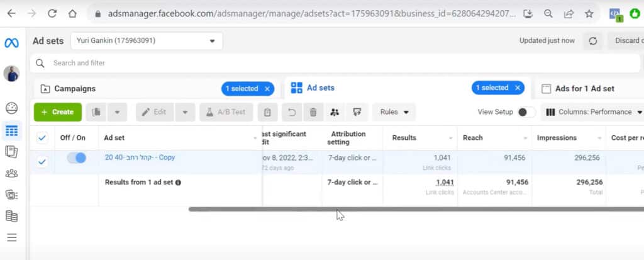This screenshot has width=644, height=260.
Task: Open the Billing icon in left sidebar
Action: pyautogui.click(x=11, y=216)
